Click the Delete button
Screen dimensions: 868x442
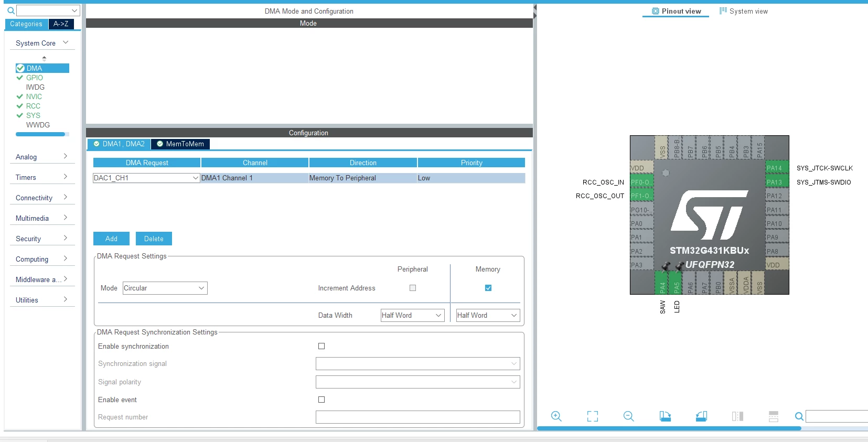pyautogui.click(x=154, y=239)
